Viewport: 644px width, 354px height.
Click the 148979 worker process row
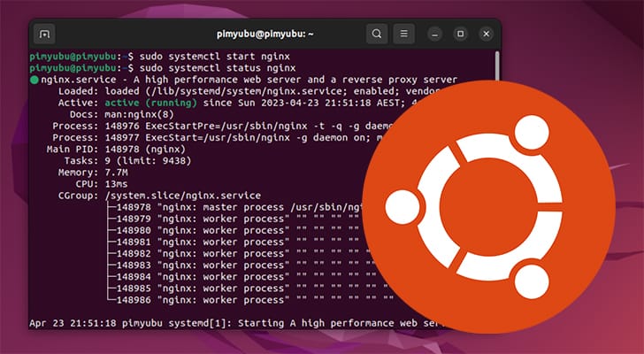tap(233, 219)
